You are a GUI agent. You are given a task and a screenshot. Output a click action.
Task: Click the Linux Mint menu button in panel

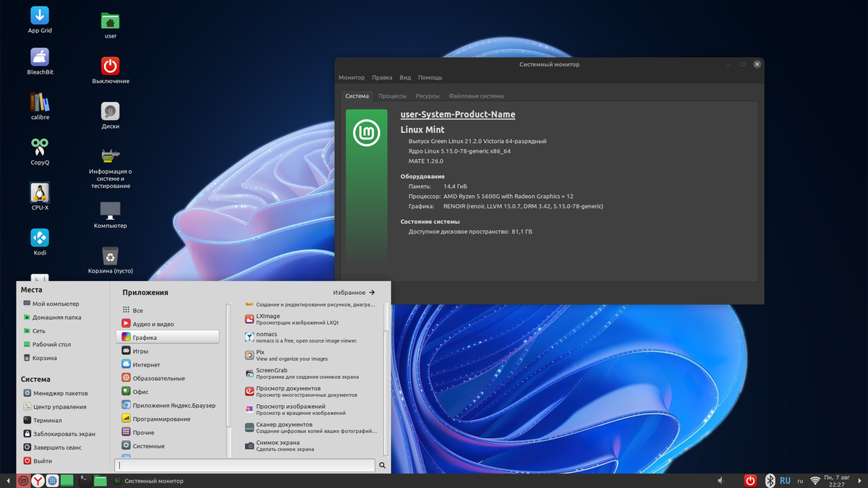coord(23,480)
